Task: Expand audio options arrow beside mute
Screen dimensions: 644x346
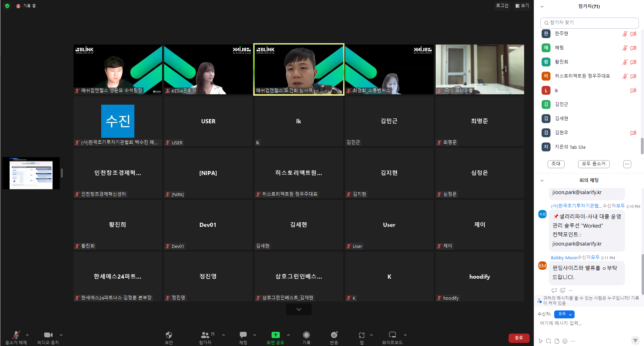Action: pos(27,335)
